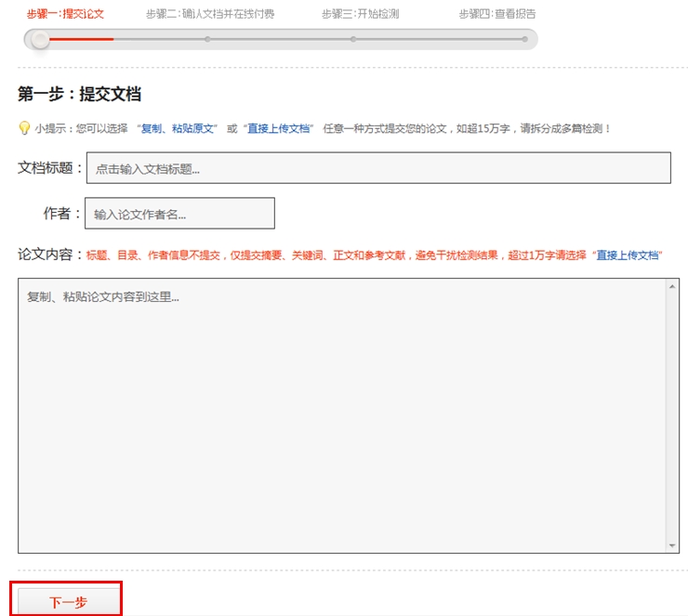Click the last step dot on progress bar
This screenshot has width=688, height=616.
[x=524, y=39]
